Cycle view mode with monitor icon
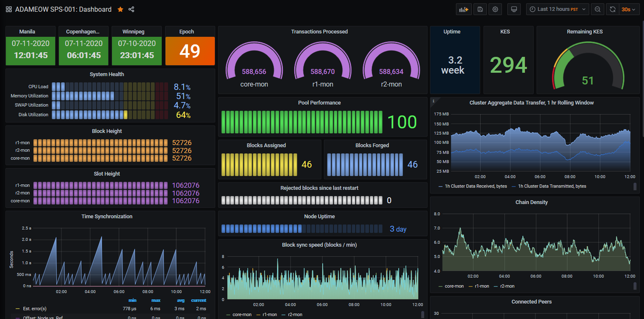This screenshot has width=644, height=319. [514, 9]
